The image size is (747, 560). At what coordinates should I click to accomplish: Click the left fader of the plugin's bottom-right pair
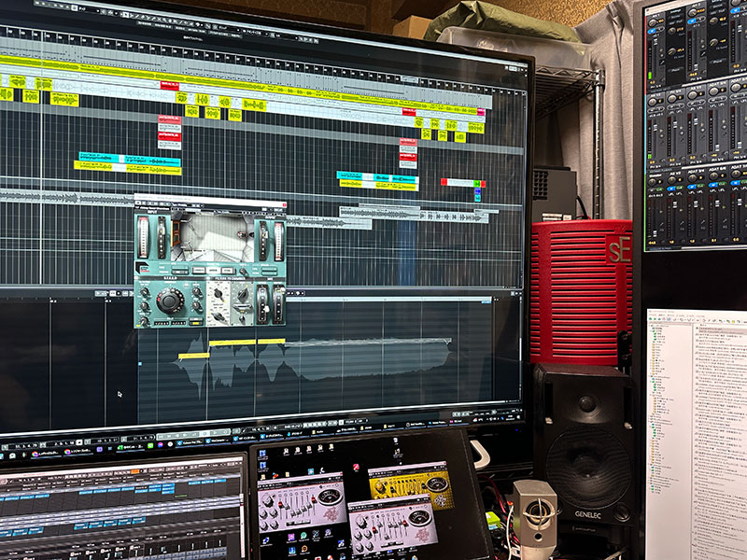pyautogui.click(x=262, y=305)
